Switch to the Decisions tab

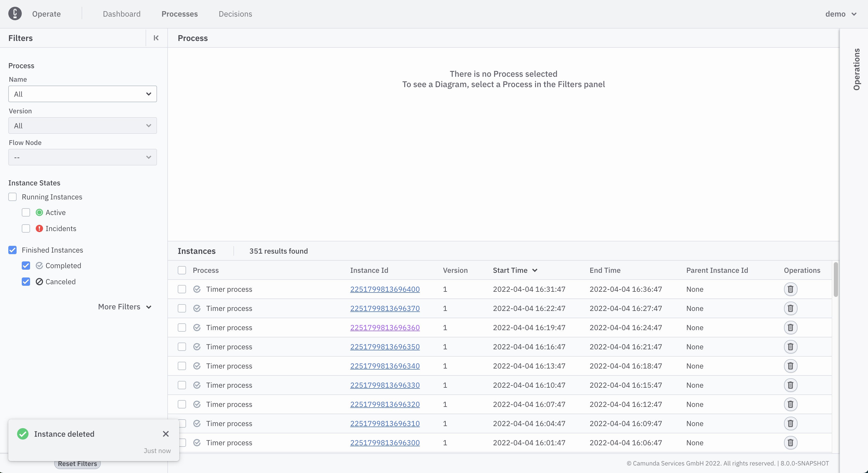pos(235,14)
